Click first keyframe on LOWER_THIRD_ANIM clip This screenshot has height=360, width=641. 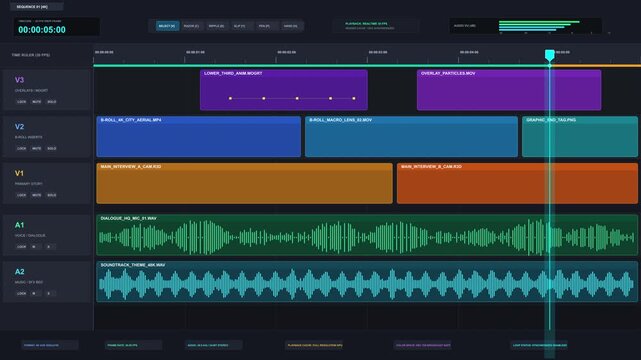pos(230,98)
